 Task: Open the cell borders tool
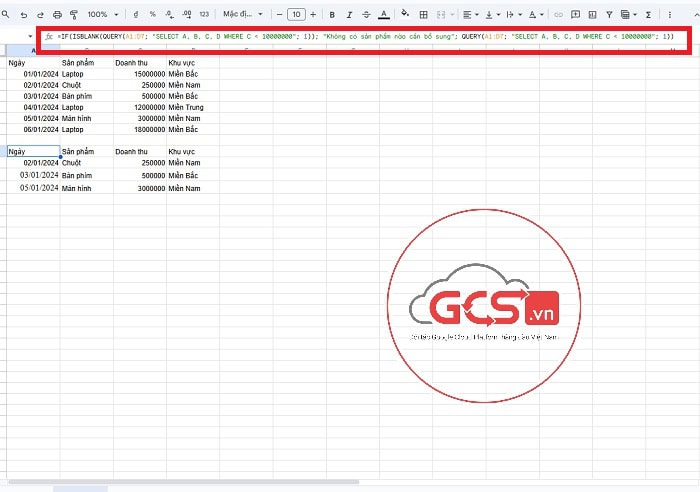[424, 15]
